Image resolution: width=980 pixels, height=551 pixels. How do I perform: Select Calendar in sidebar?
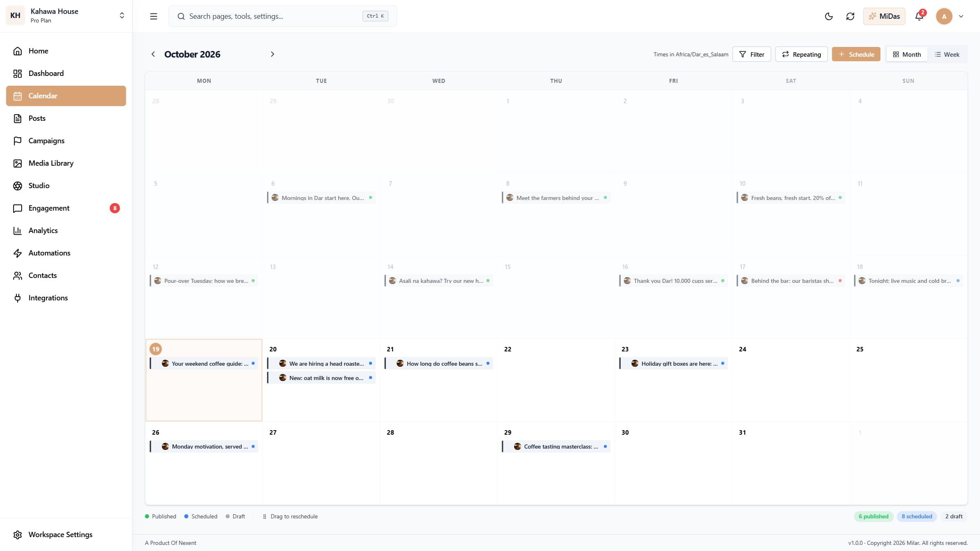[66, 96]
